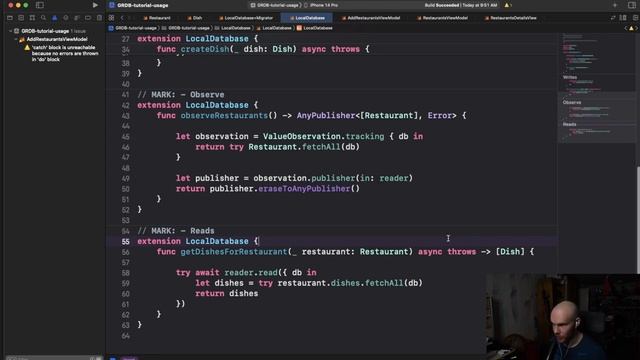Open the Find navigator
The image size is (640, 360).
43,18
